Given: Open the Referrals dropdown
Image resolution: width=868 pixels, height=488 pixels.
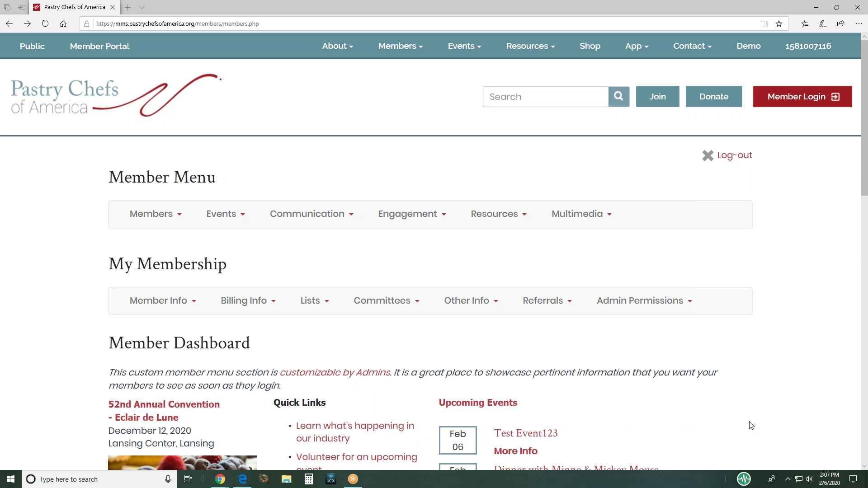Looking at the screenshot, I should tap(547, 300).
